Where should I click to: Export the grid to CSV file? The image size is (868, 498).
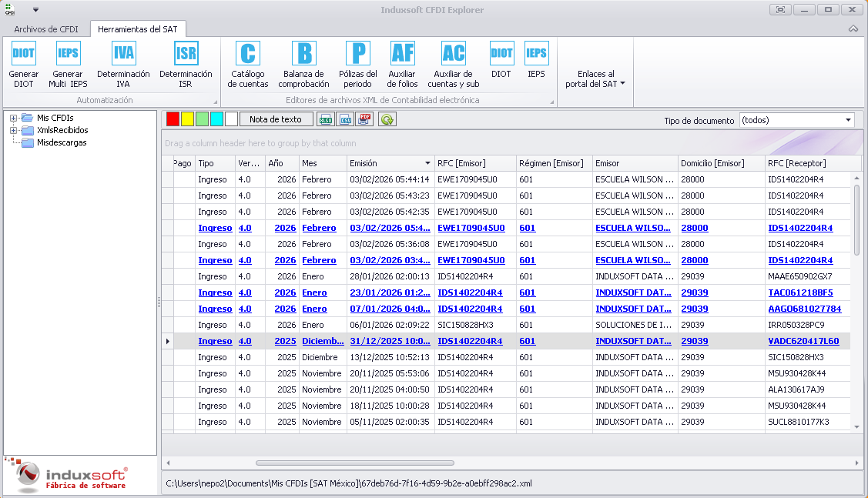(346, 119)
